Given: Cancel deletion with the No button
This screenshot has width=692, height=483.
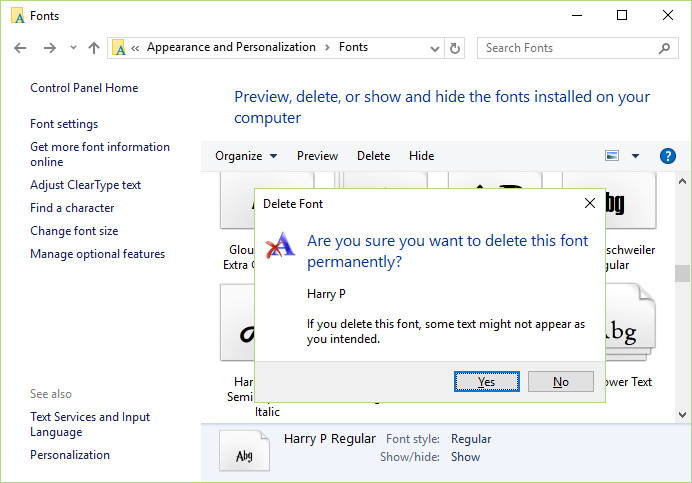Looking at the screenshot, I should click(560, 381).
